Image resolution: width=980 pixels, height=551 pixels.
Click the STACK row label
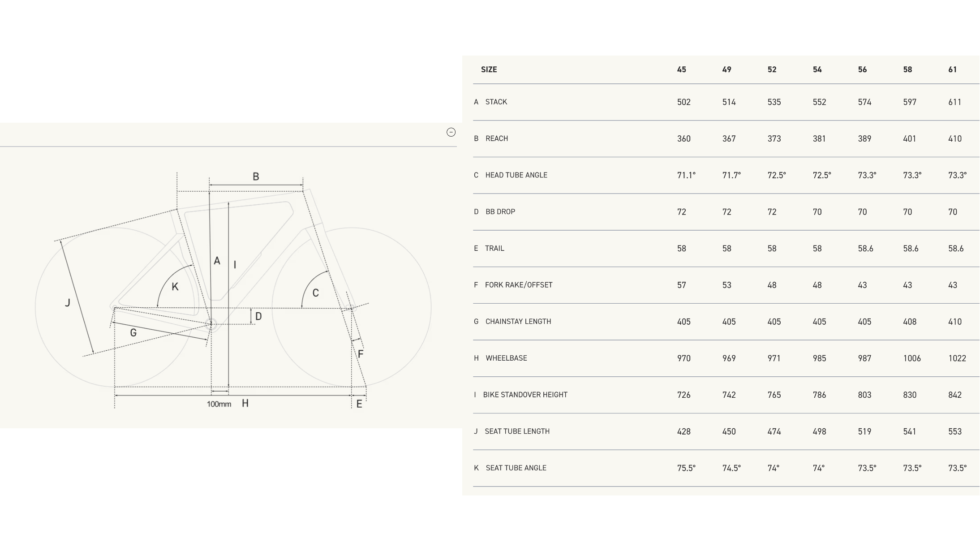click(496, 102)
